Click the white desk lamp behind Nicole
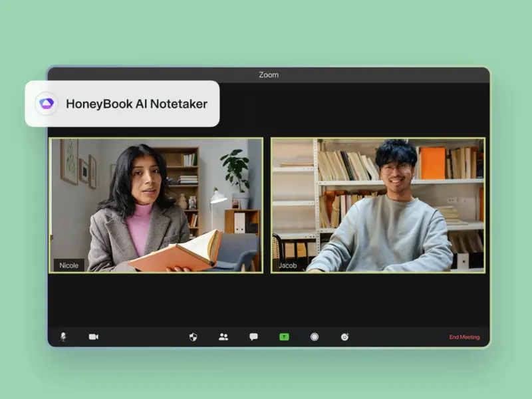Viewport: 532px width, 399px height. point(217,198)
